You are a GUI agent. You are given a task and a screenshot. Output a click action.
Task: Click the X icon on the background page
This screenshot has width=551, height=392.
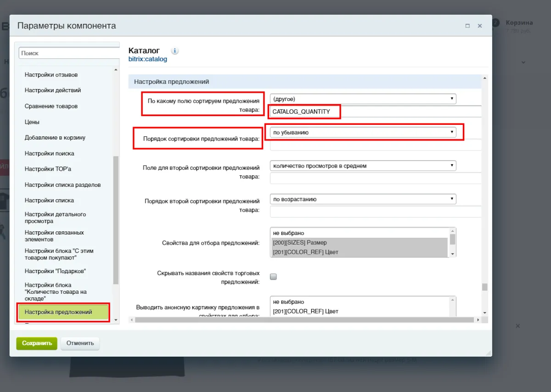[x=517, y=326]
